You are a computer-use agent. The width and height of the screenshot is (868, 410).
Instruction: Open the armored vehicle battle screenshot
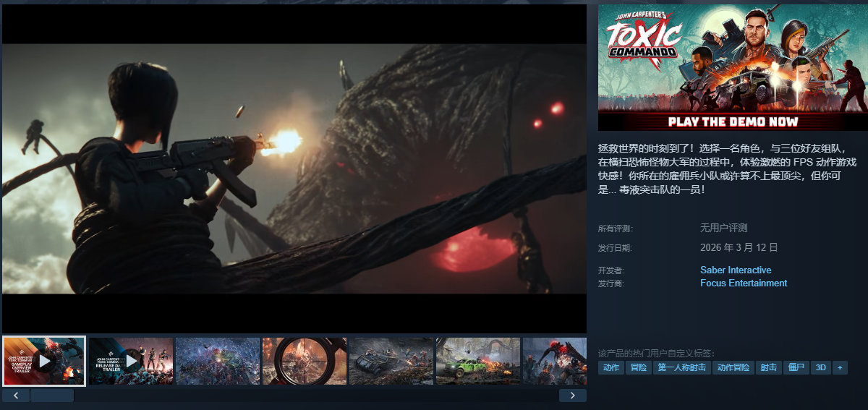pos(391,361)
